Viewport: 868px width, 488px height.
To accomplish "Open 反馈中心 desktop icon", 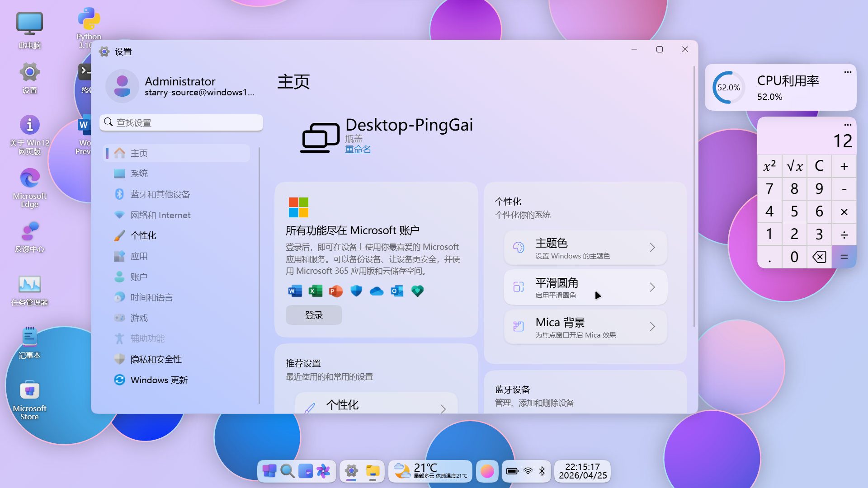I will click(29, 236).
